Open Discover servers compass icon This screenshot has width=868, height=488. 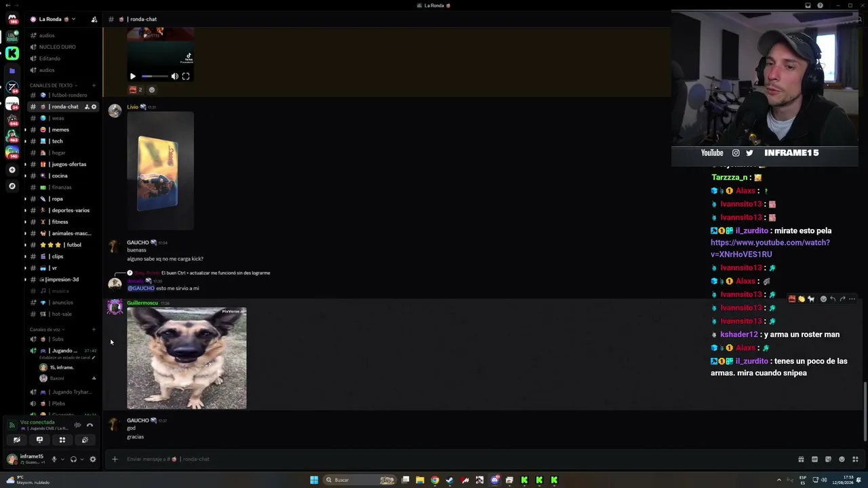click(x=12, y=186)
